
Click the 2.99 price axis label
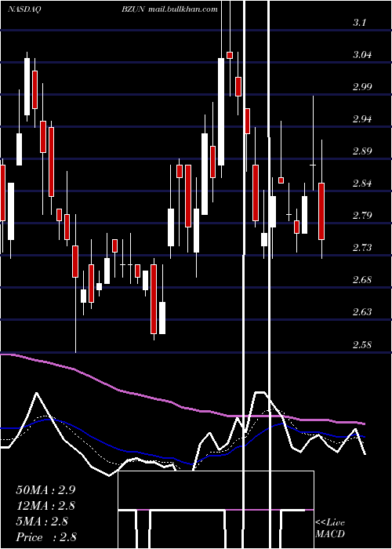(x=362, y=87)
